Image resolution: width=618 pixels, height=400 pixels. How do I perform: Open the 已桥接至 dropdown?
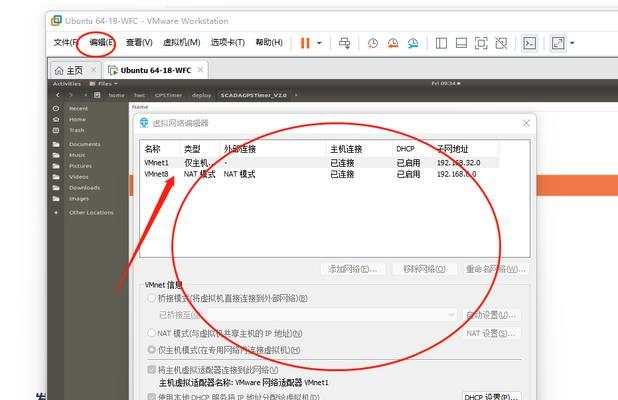point(331,315)
